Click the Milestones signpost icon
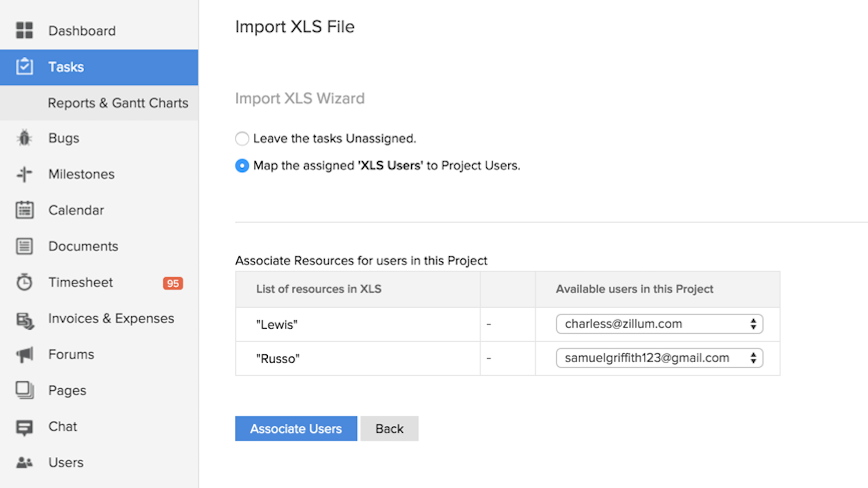 (24, 174)
